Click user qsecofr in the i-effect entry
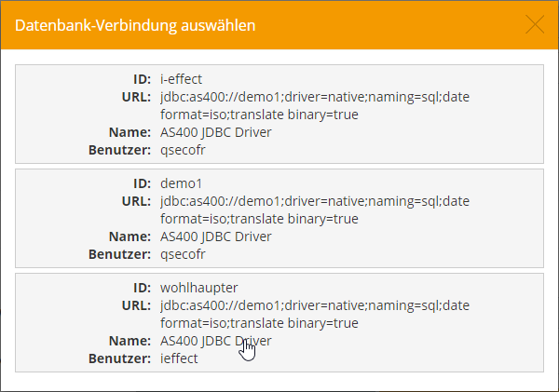559x392 pixels. point(182,150)
